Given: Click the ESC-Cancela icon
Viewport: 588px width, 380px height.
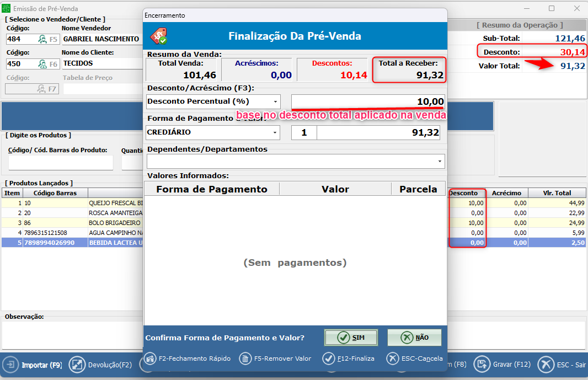Looking at the screenshot, I should [393, 358].
